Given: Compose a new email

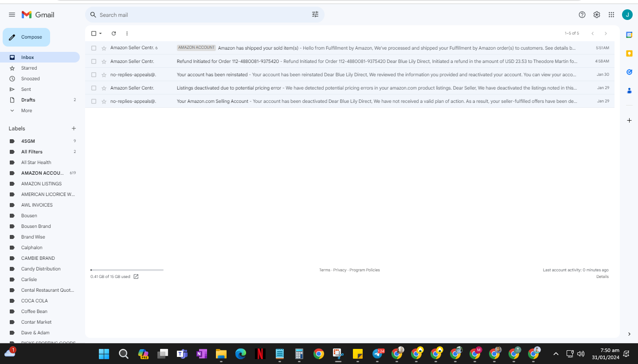Looking at the screenshot, I should point(26,37).
